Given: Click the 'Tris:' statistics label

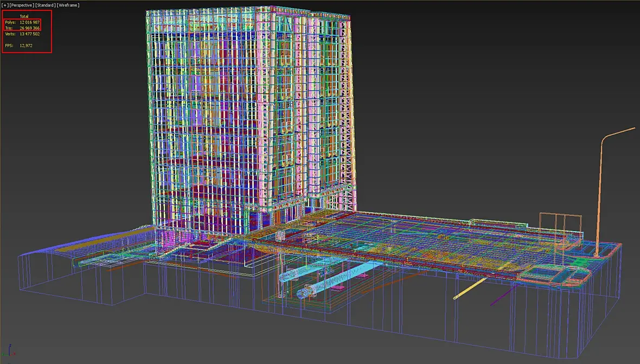Looking at the screenshot, I should pyautogui.click(x=9, y=28).
